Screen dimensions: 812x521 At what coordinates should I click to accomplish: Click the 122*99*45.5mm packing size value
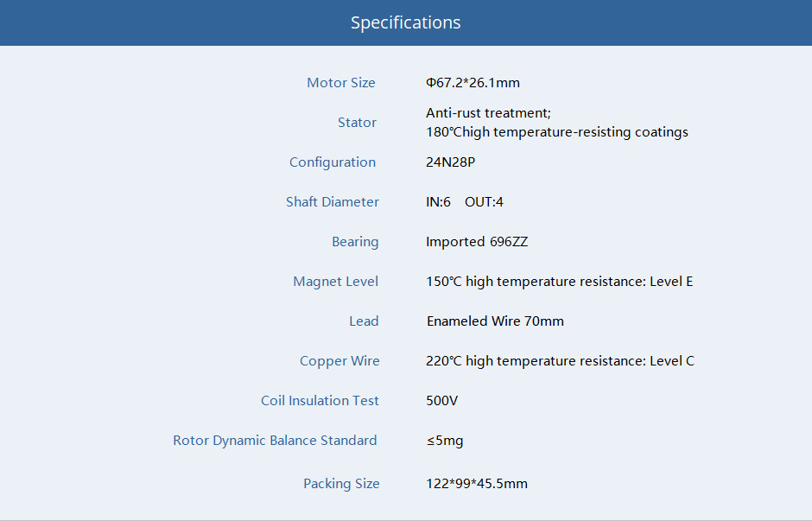tap(477, 484)
